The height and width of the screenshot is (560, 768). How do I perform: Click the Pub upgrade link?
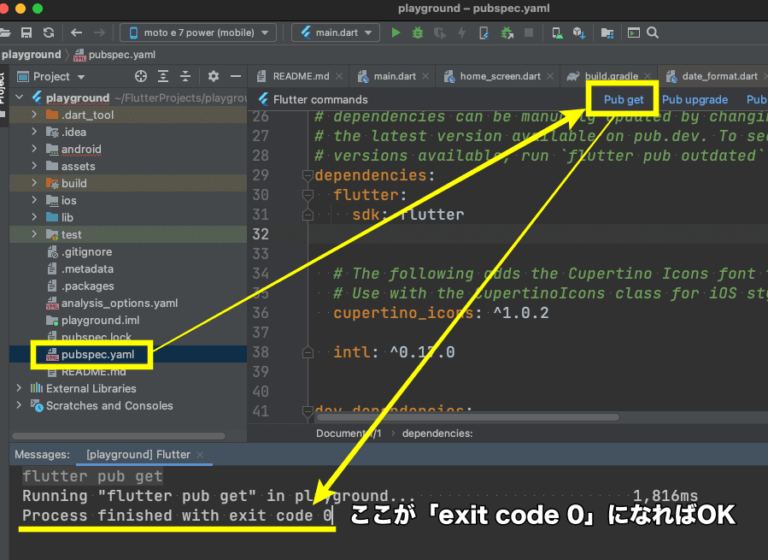click(695, 100)
